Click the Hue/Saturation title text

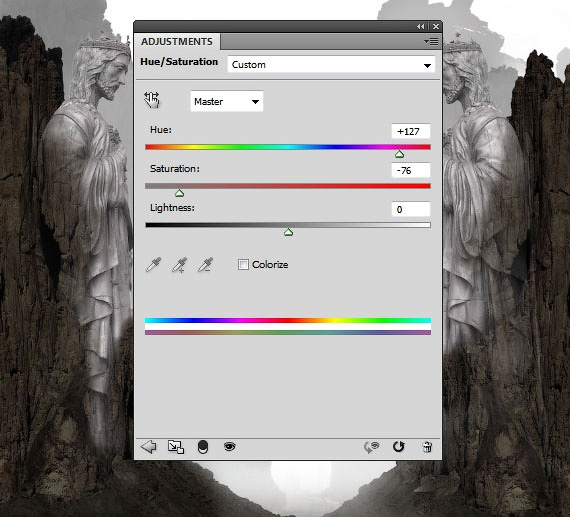pos(179,62)
